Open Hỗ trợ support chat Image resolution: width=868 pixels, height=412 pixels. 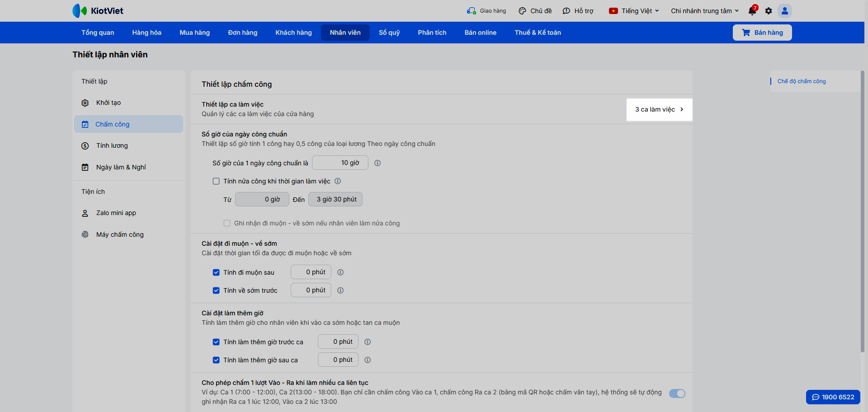(566, 11)
